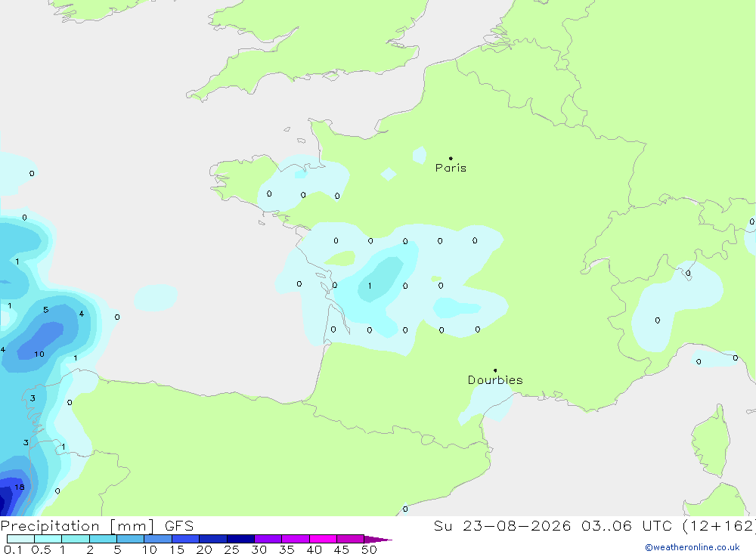
Task: Select the black dot marking Paris
Action: (x=451, y=158)
